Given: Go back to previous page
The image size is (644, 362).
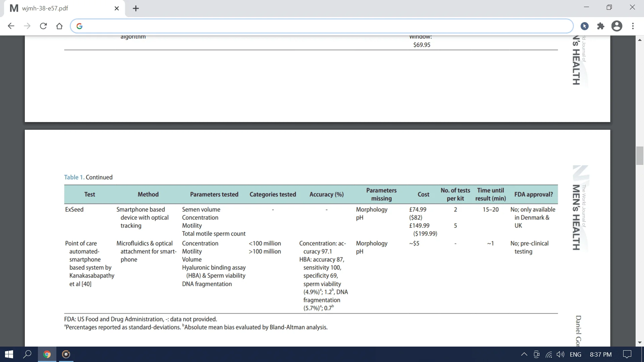Looking at the screenshot, I should tap(11, 26).
